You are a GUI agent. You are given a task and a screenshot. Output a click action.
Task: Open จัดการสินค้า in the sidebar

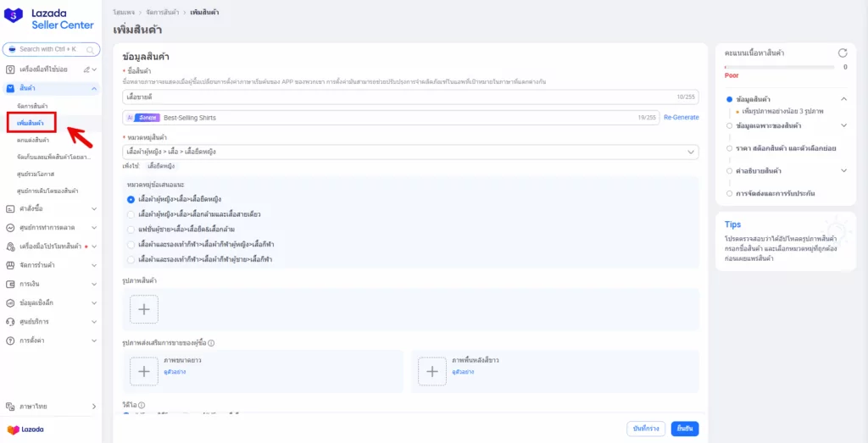pos(32,105)
